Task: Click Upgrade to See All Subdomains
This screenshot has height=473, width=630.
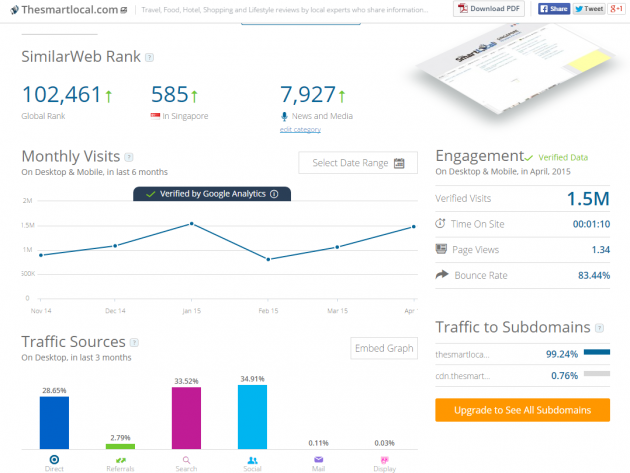Action: coord(522,409)
